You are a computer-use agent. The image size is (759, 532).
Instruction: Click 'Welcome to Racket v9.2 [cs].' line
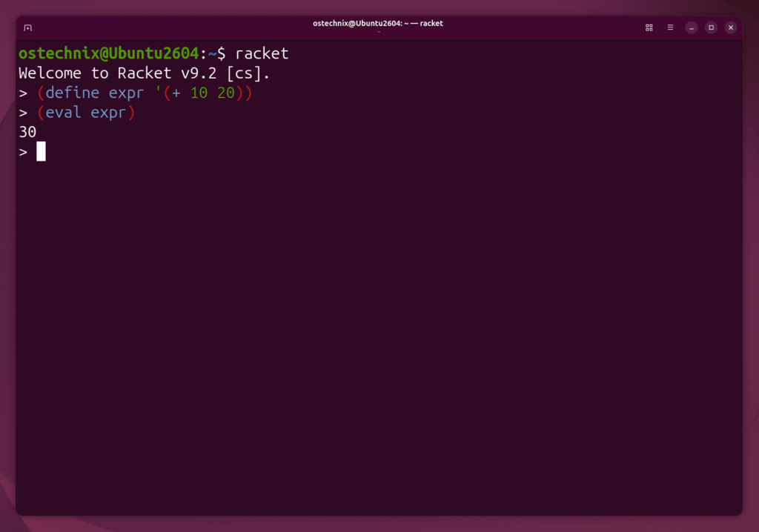[x=145, y=73]
